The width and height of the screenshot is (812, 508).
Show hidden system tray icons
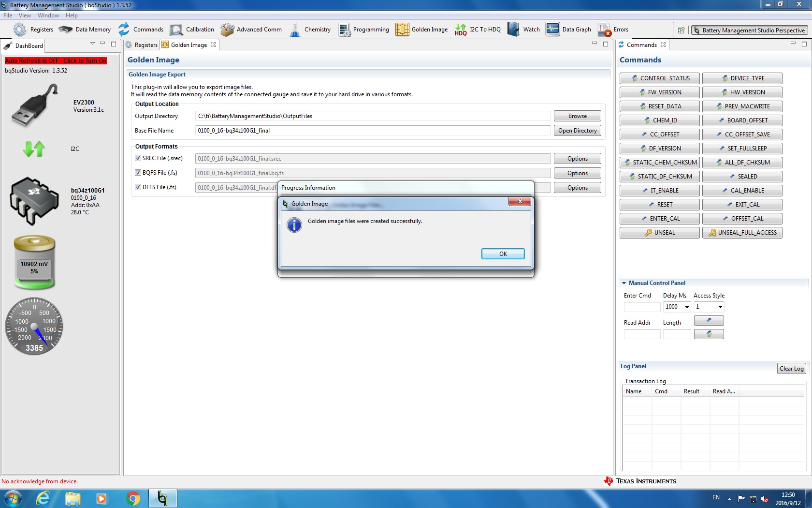(x=729, y=498)
